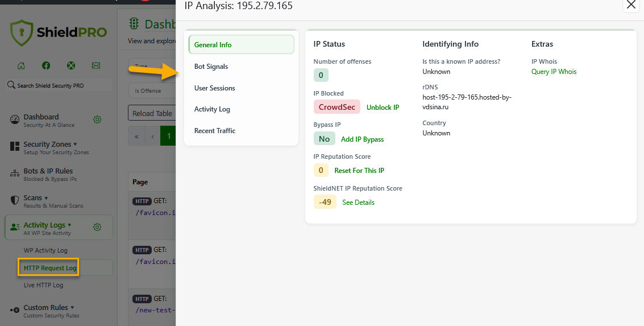Focus the Search Shield Security PRO field
The image size is (644, 326).
tap(59, 85)
